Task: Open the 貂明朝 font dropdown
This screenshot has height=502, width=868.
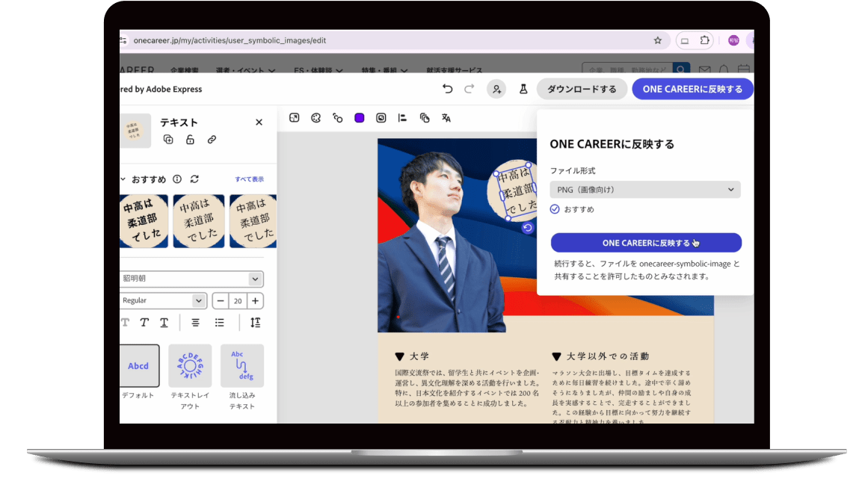Action: pos(191,279)
